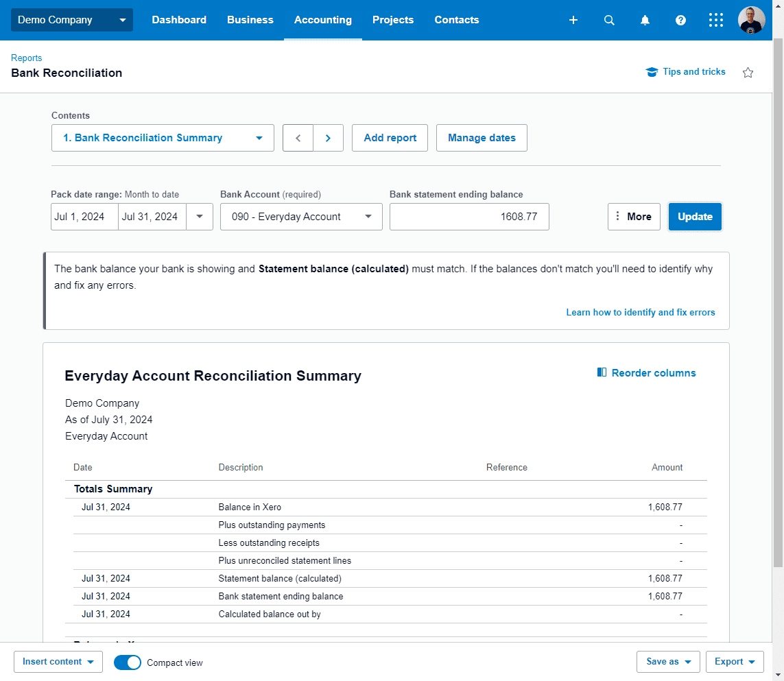
Task: Click the Tips and tricks graduation cap icon
Action: (652, 71)
